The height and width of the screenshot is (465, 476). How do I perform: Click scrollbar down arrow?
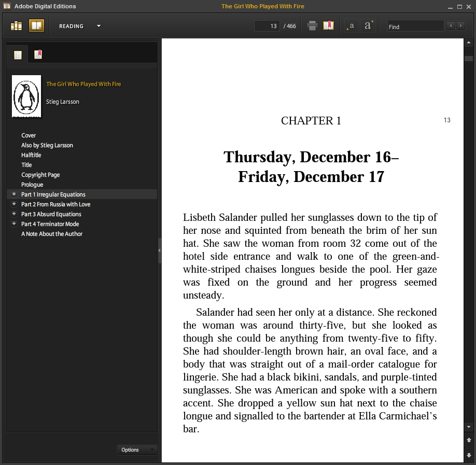click(x=469, y=427)
